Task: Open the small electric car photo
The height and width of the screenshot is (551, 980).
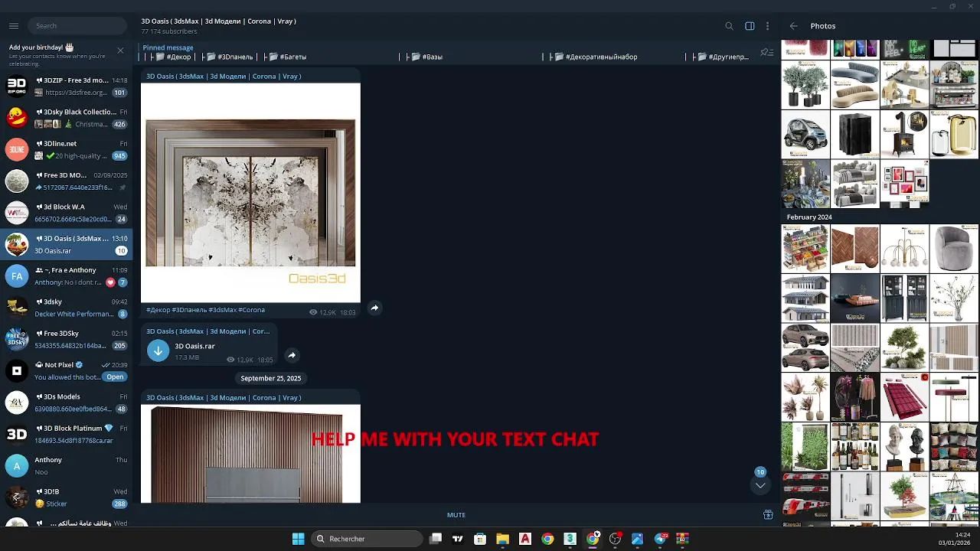Action: click(805, 135)
